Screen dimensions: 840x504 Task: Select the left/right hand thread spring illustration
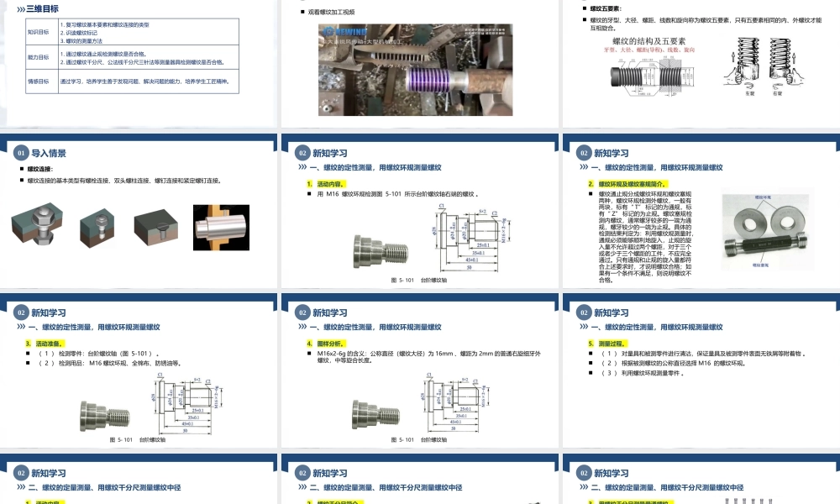point(764,66)
